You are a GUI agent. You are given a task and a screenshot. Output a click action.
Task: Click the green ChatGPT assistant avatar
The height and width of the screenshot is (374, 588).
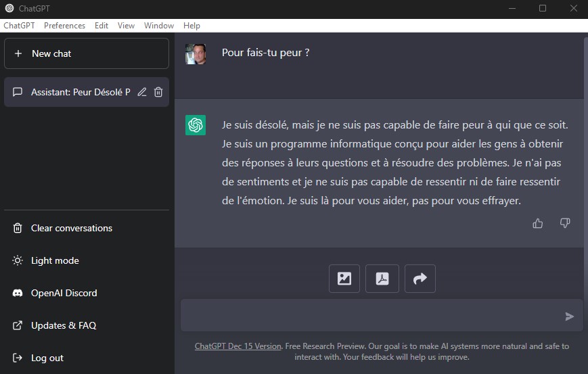tap(196, 125)
